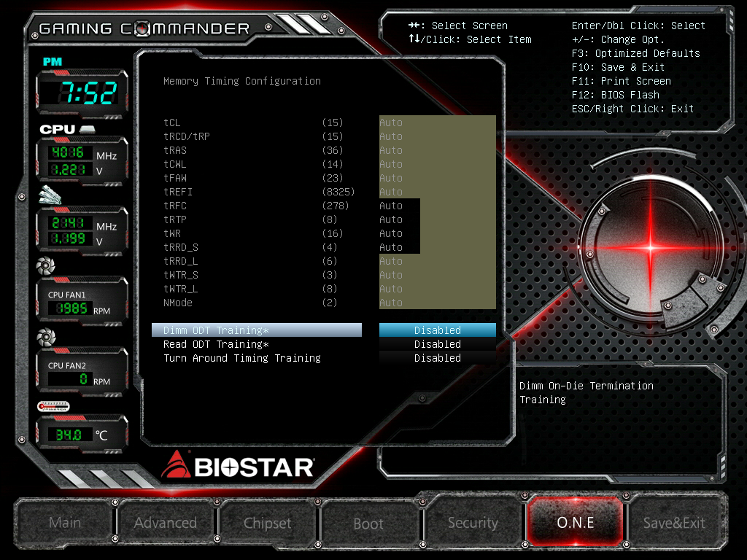Select tRCD/tRP Auto value field

tap(438, 136)
